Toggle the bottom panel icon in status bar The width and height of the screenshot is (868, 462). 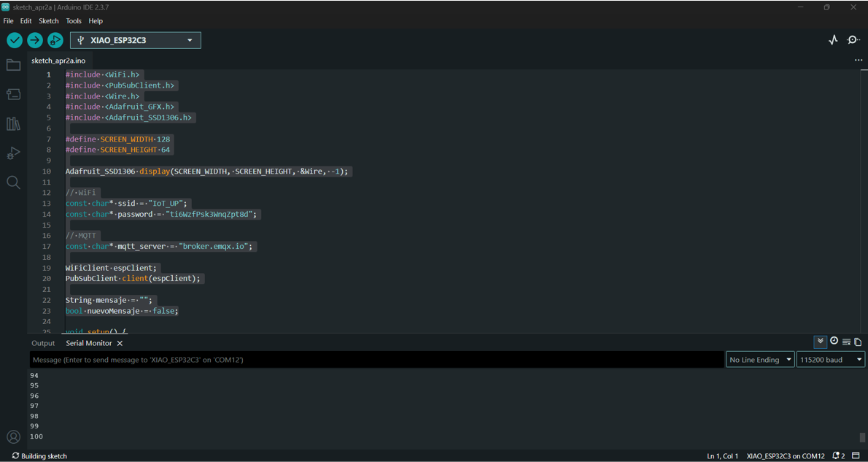tap(856, 456)
